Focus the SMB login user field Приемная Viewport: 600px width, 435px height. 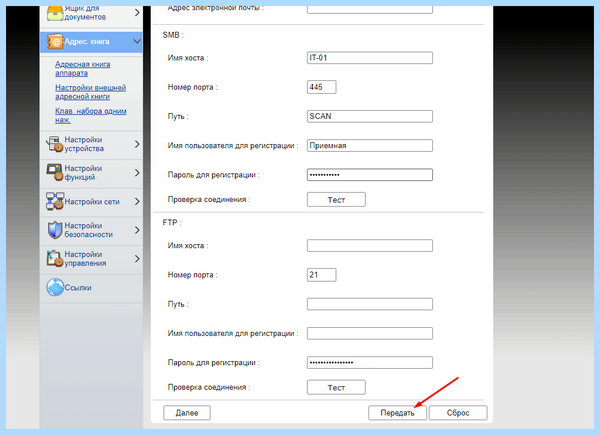(370, 145)
